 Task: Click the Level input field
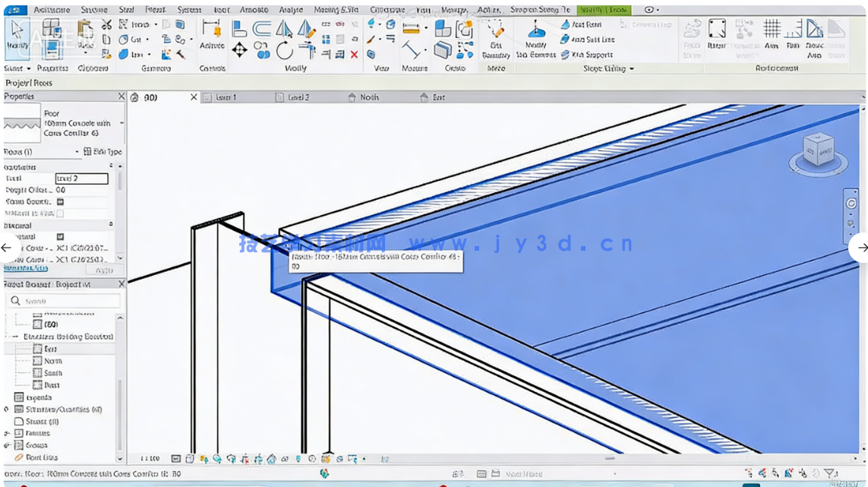[81, 179]
